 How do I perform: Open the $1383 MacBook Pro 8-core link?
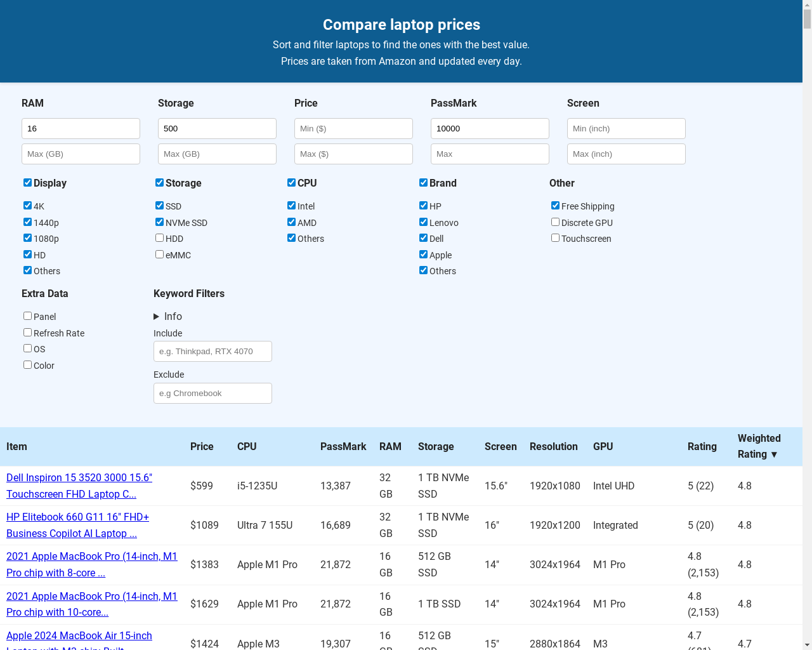pyautogui.click(x=92, y=564)
